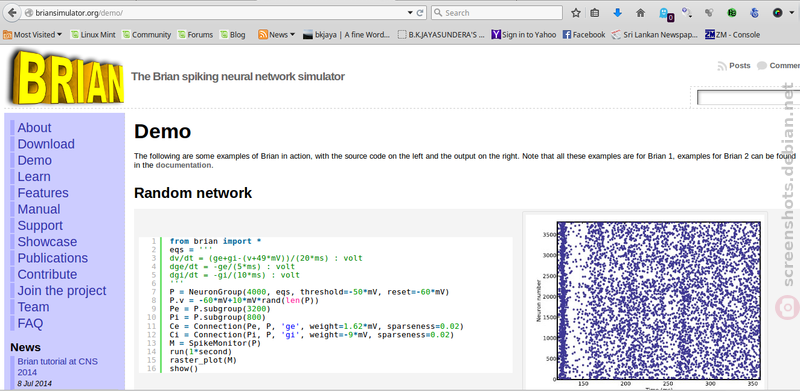Open the Sri Lankan Newspapers bookmark
The height and width of the screenshot is (391, 800).
655,35
